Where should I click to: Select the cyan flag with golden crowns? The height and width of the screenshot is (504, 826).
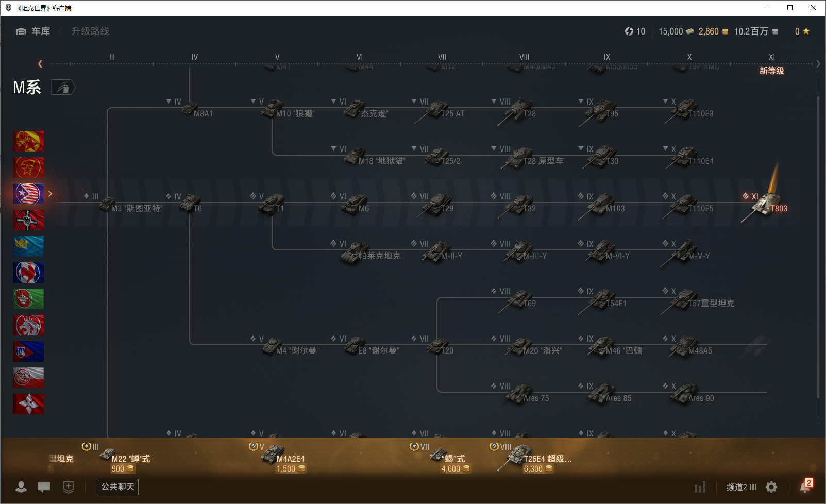(28, 246)
